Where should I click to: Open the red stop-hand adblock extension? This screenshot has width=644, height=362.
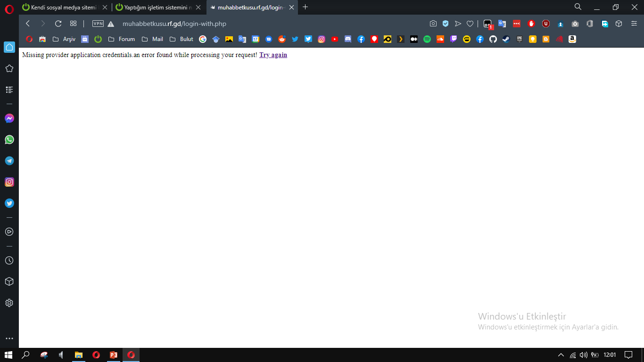(531, 24)
